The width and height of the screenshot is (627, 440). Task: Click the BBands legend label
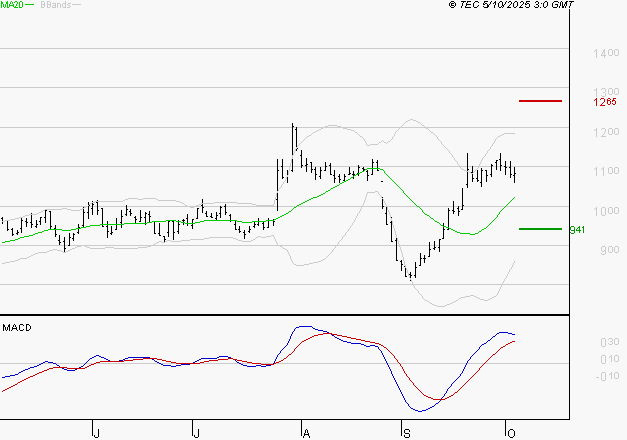tap(53, 5)
